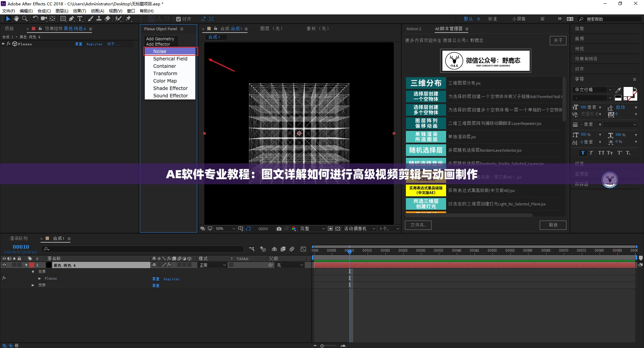The image size is (644, 348).
Task: Open the 华文行楷 font family dropdown
Action: pos(593,90)
